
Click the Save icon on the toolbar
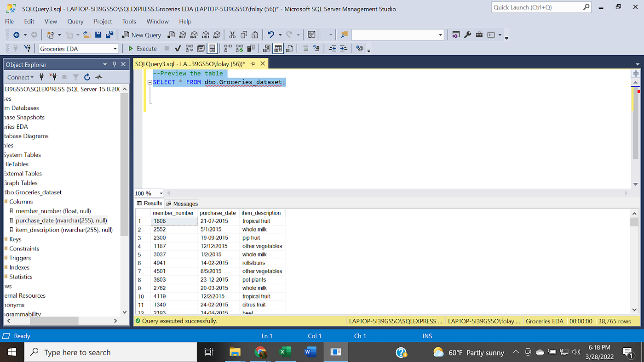coord(99,34)
